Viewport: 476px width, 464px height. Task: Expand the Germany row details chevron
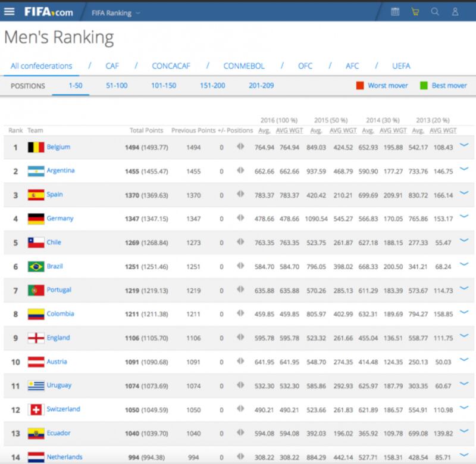(464, 216)
